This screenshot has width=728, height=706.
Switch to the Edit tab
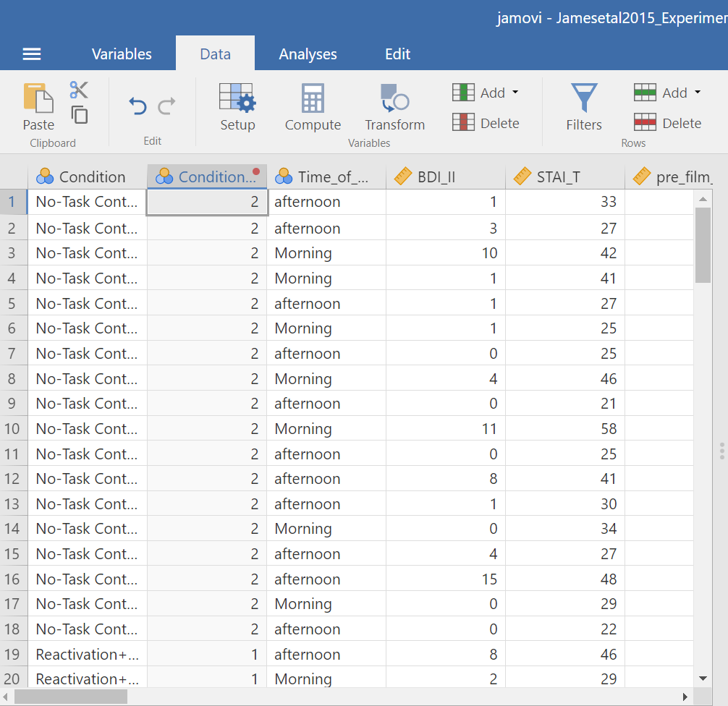pos(397,54)
